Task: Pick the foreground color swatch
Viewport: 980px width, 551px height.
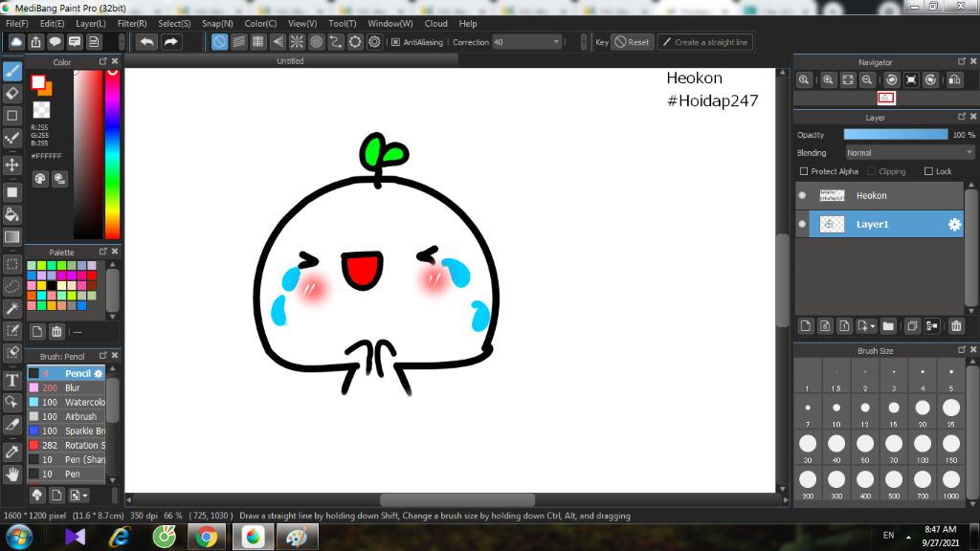Action: tap(38, 82)
